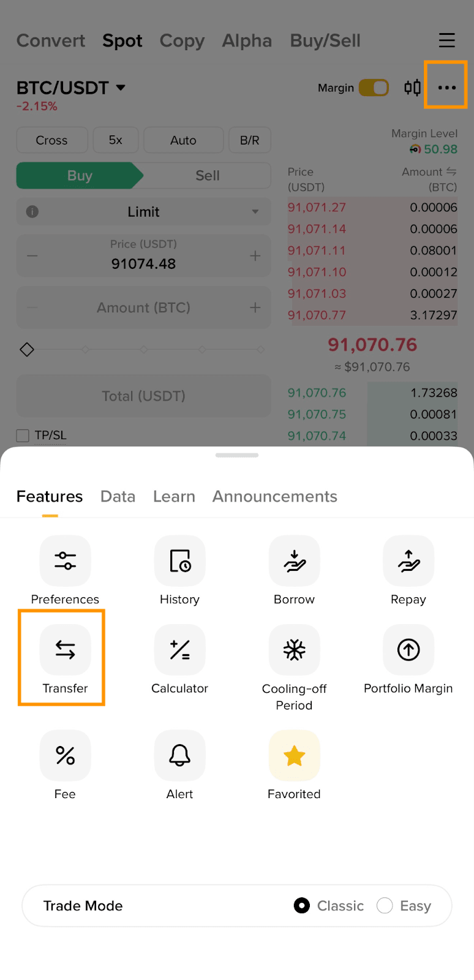Select the Sell side button
474x980 pixels.
pos(207,176)
